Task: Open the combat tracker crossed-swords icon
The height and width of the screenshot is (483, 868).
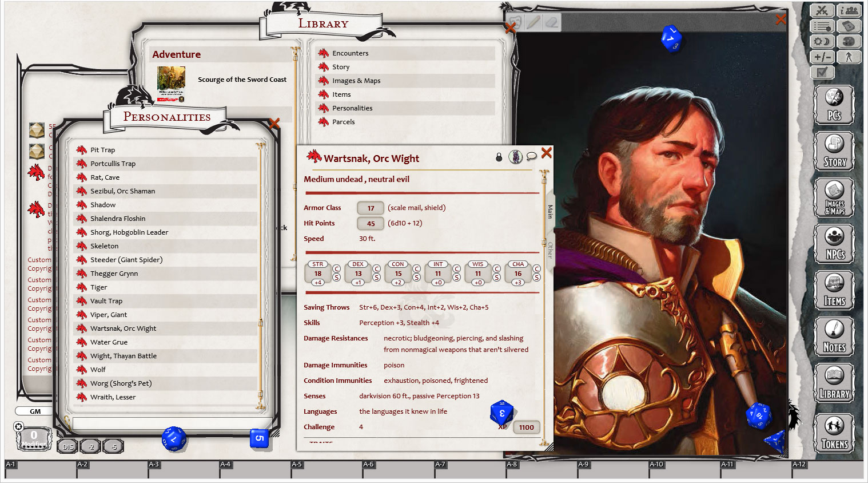Action: point(823,10)
